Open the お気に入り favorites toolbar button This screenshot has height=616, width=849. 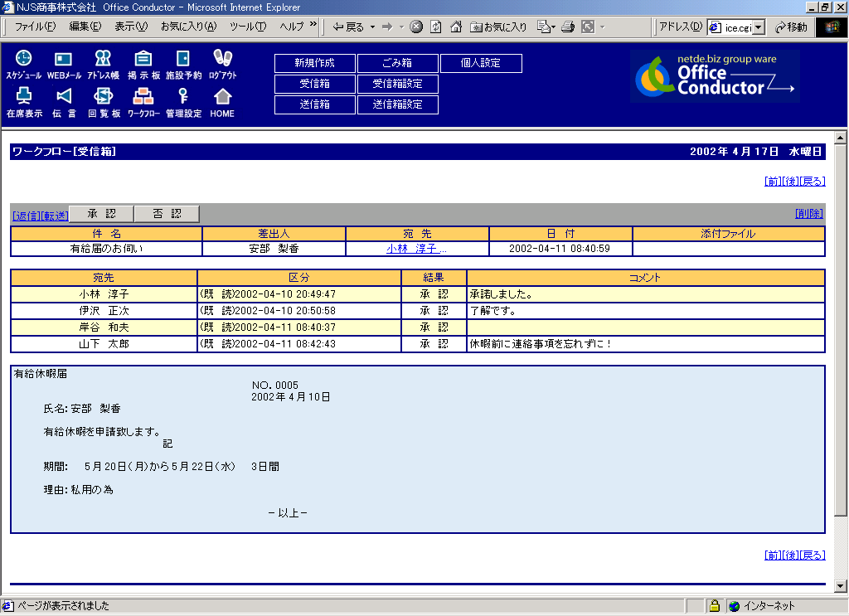click(x=498, y=27)
